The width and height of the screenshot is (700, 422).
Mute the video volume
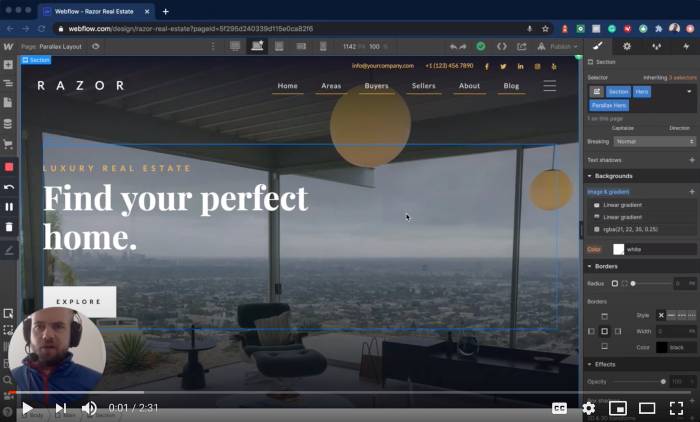[89, 408]
